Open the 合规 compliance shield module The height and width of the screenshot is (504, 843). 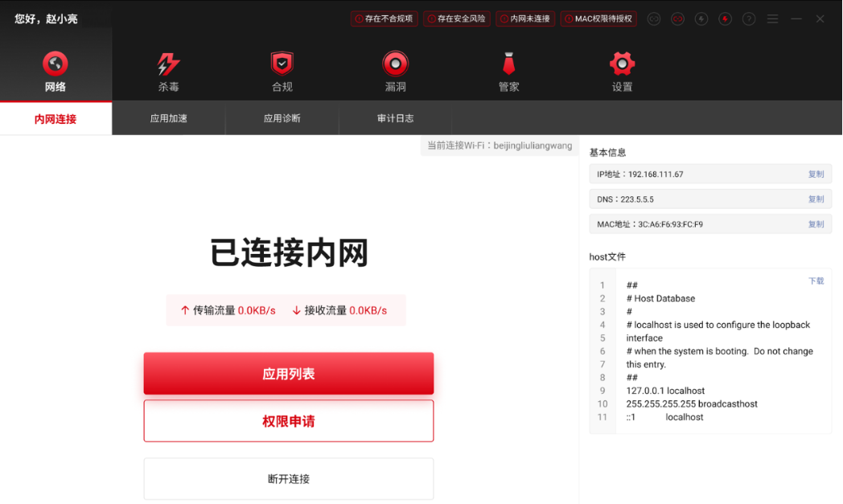coord(282,71)
